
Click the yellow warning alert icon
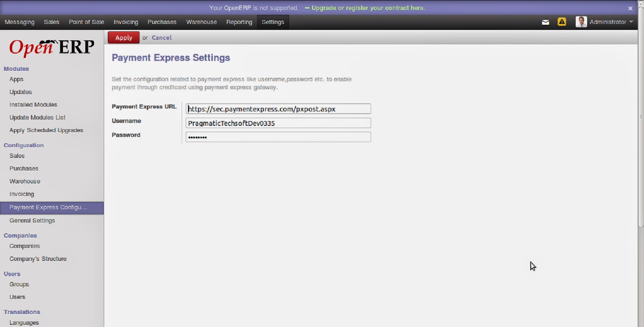coord(562,22)
